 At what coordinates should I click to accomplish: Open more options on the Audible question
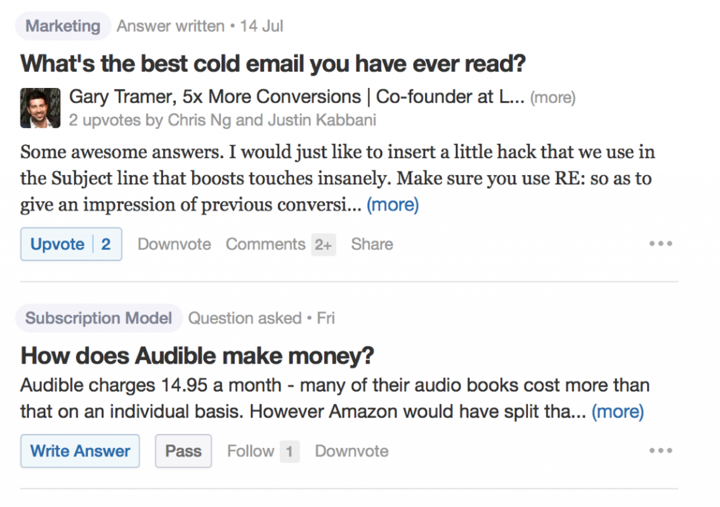point(661,451)
